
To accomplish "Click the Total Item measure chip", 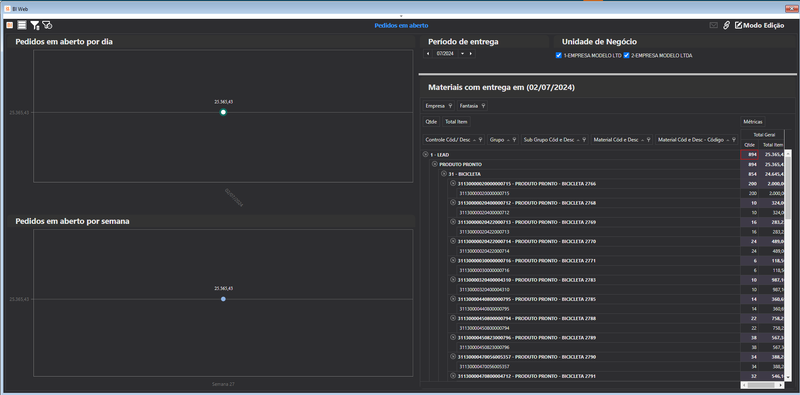I will (x=456, y=122).
